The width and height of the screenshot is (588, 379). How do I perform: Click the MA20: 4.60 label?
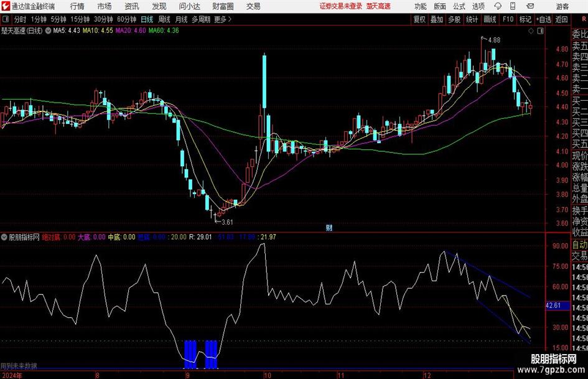(131, 30)
